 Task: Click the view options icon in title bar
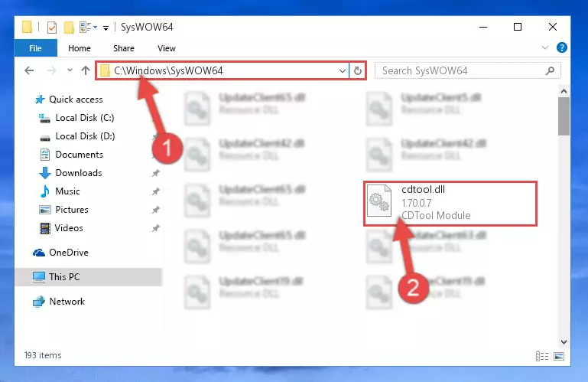pos(88,28)
